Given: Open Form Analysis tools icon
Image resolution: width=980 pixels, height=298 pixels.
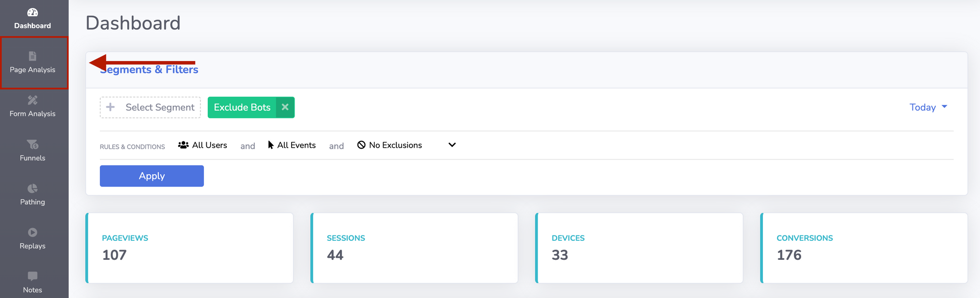Looking at the screenshot, I should [32, 100].
